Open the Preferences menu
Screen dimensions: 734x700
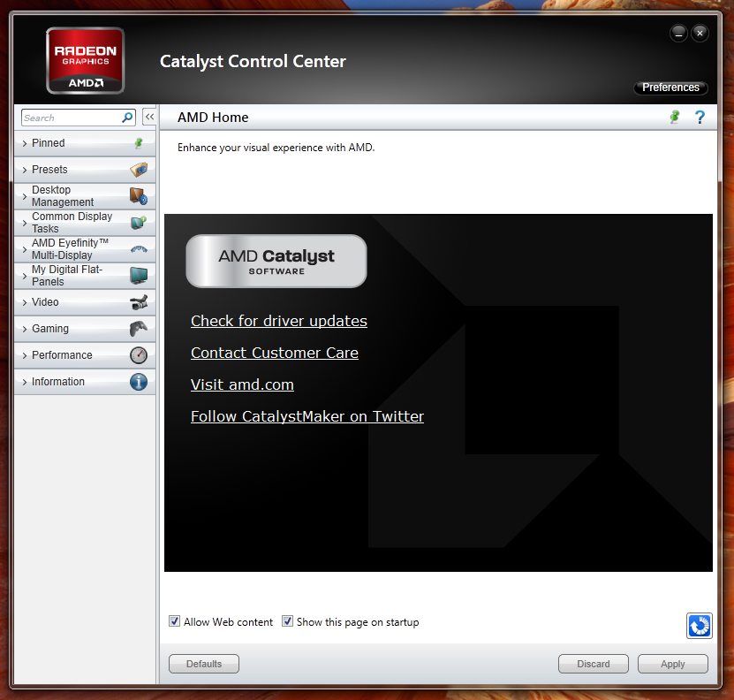670,87
